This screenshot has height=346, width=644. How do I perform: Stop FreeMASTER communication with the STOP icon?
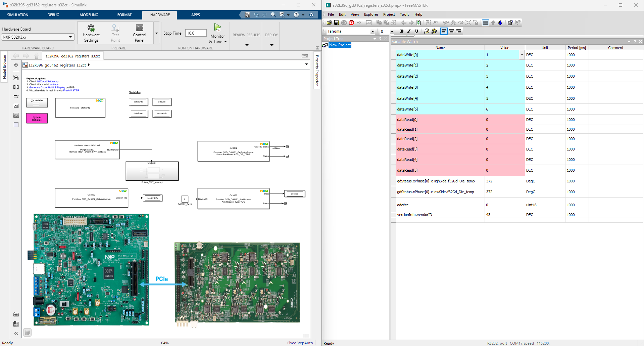click(x=351, y=23)
